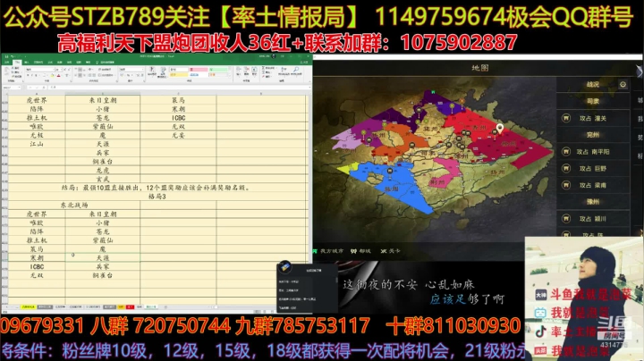The image size is (644, 361).
Task: Click the 战况 header button
Action: (x=593, y=85)
